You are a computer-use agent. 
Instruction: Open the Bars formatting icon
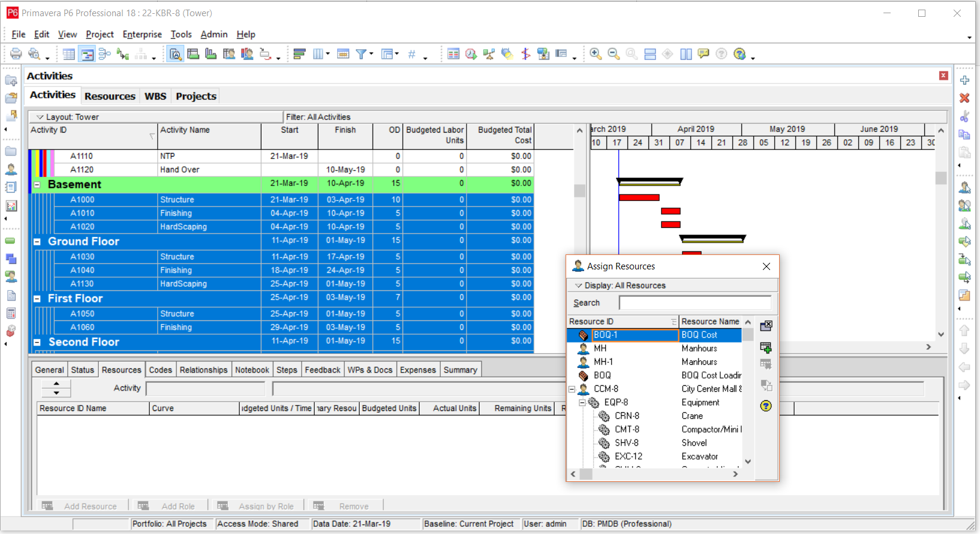[299, 55]
